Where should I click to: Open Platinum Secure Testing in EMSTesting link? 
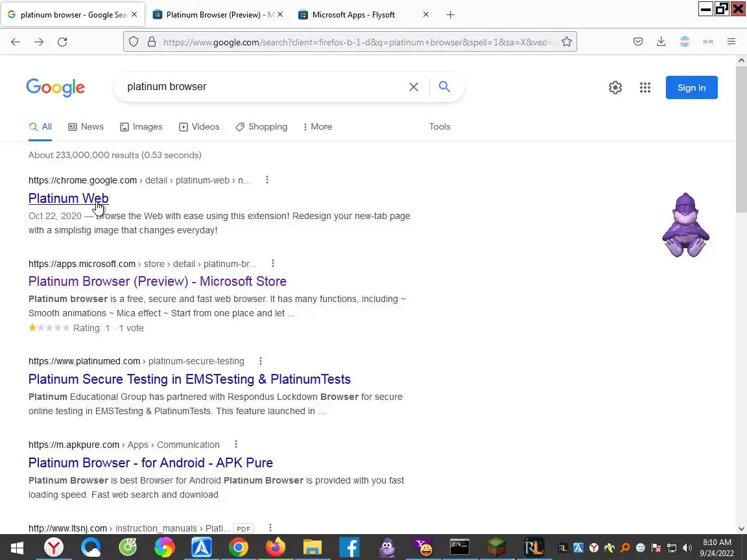[x=189, y=379]
